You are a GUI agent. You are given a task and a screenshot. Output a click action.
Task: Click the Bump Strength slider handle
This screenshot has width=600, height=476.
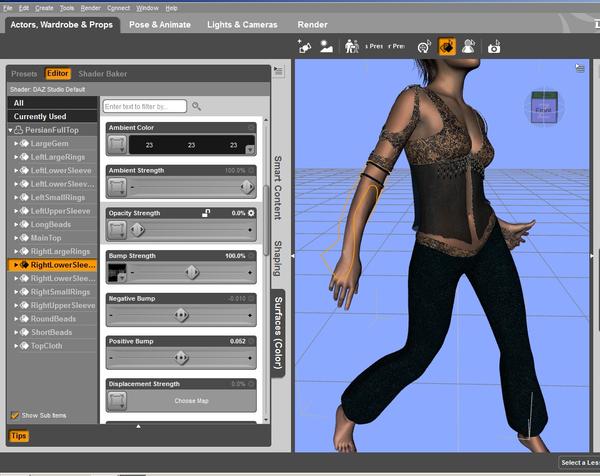pyautogui.click(x=192, y=272)
